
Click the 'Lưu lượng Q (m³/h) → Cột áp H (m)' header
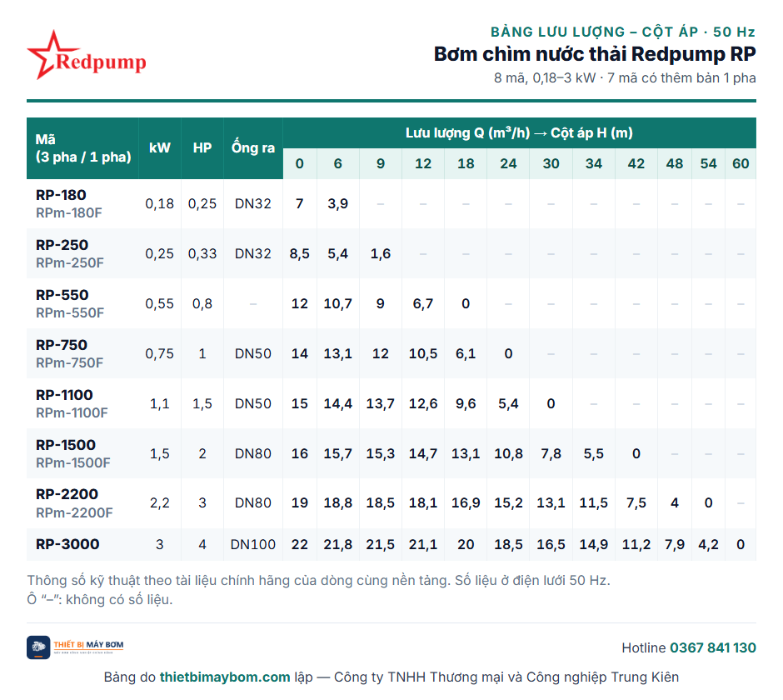pos(519,133)
